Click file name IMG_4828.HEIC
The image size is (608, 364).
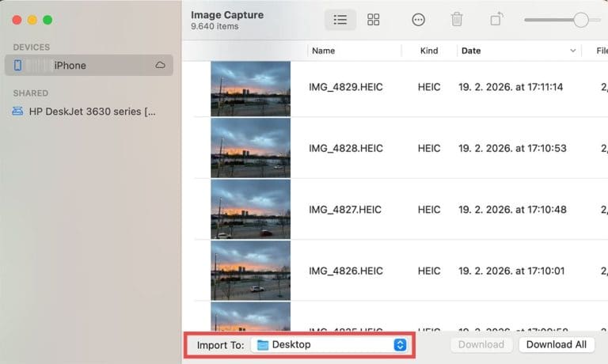pyautogui.click(x=345, y=148)
